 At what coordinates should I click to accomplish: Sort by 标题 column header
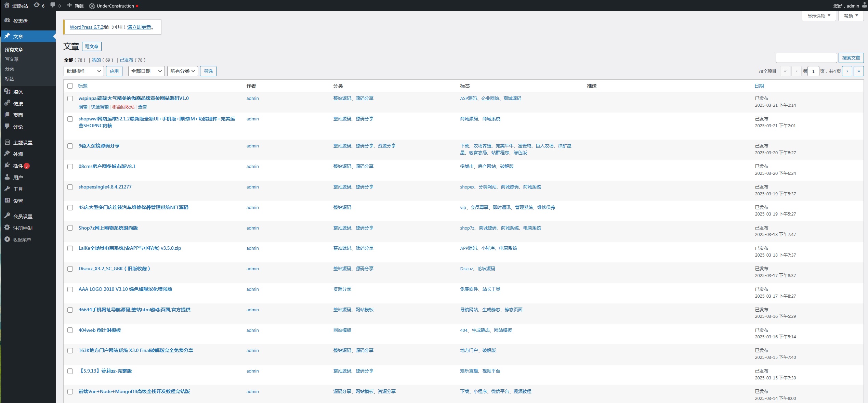[83, 86]
